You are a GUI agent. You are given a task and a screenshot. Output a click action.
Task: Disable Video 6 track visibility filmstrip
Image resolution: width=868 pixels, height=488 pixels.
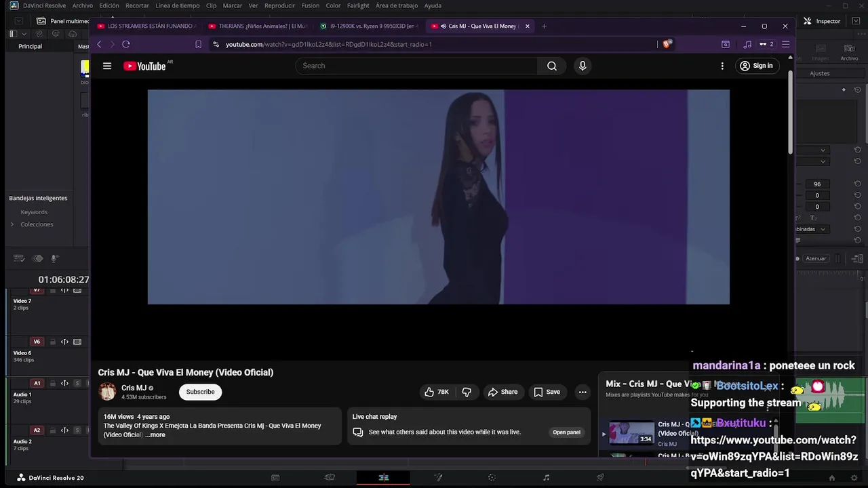[x=77, y=342]
